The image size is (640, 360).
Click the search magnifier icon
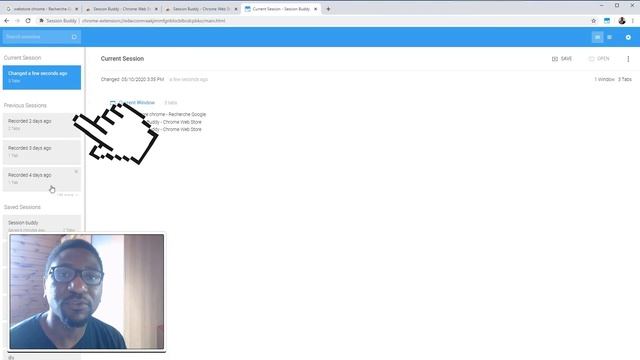[x=74, y=37]
